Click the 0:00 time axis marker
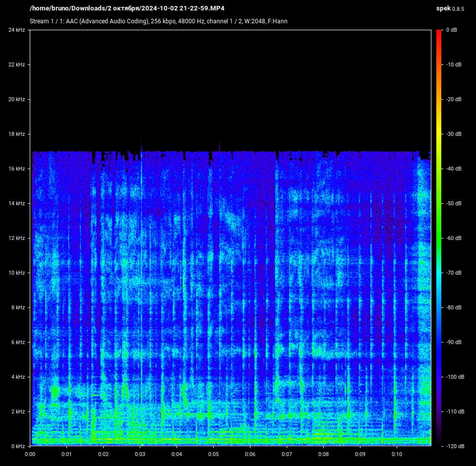The height and width of the screenshot is (466, 476). click(x=30, y=454)
